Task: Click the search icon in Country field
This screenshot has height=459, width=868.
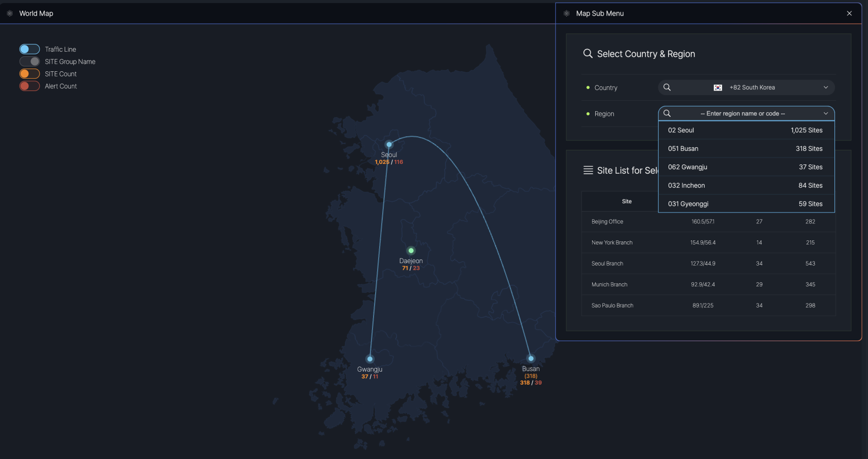Action: click(x=667, y=87)
